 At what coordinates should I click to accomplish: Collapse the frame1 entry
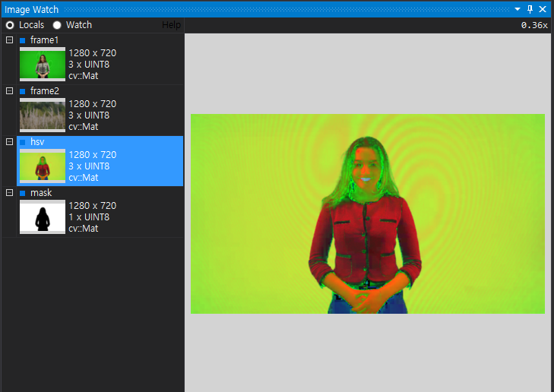10,40
